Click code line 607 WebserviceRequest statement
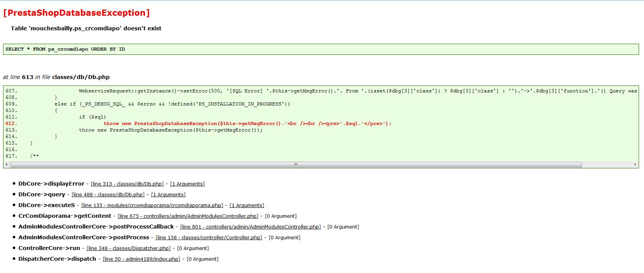The height and width of the screenshot is (273, 644). pyautogui.click(x=358, y=91)
